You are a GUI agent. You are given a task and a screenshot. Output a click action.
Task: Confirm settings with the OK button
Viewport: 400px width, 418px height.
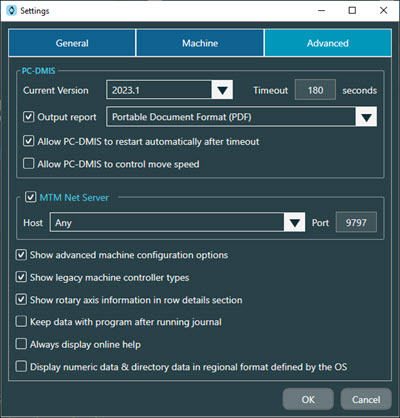pos(308,399)
